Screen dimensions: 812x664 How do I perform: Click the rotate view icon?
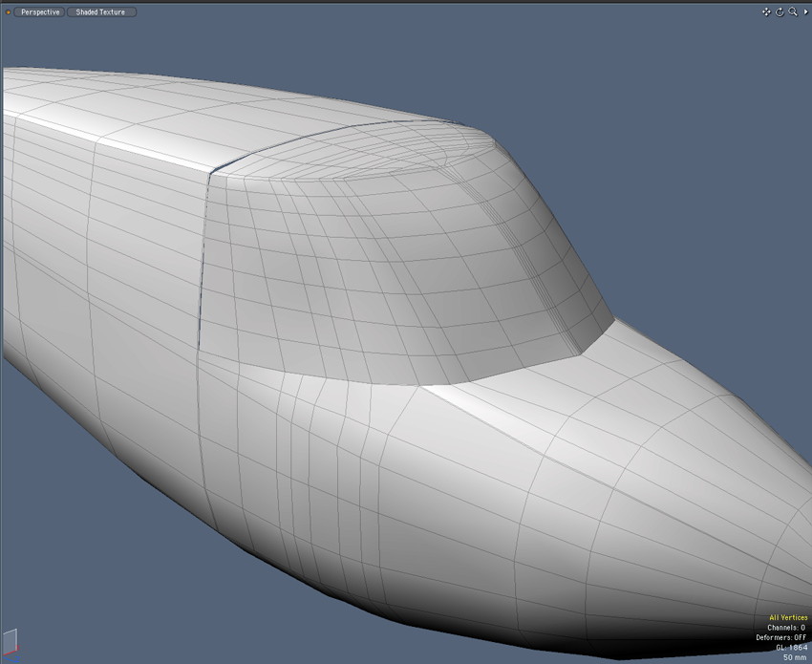pyautogui.click(x=780, y=12)
